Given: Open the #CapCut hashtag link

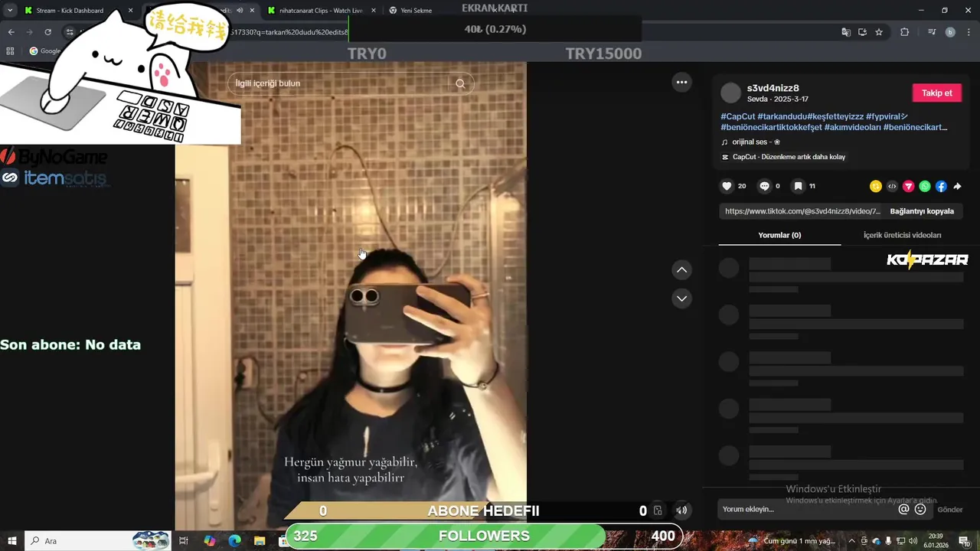Looking at the screenshot, I should coord(738,116).
